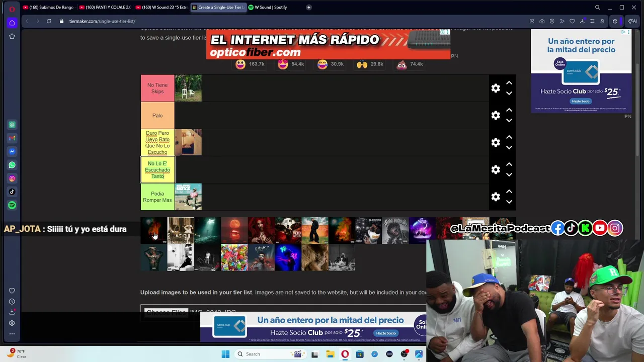Edit the Palo tier label
Image resolution: width=644 pixels, height=362 pixels.
click(x=157, y=116)
